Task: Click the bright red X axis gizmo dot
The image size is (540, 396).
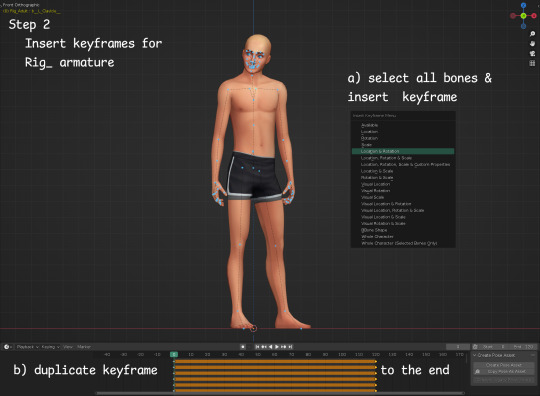Action: click(534, 15)
